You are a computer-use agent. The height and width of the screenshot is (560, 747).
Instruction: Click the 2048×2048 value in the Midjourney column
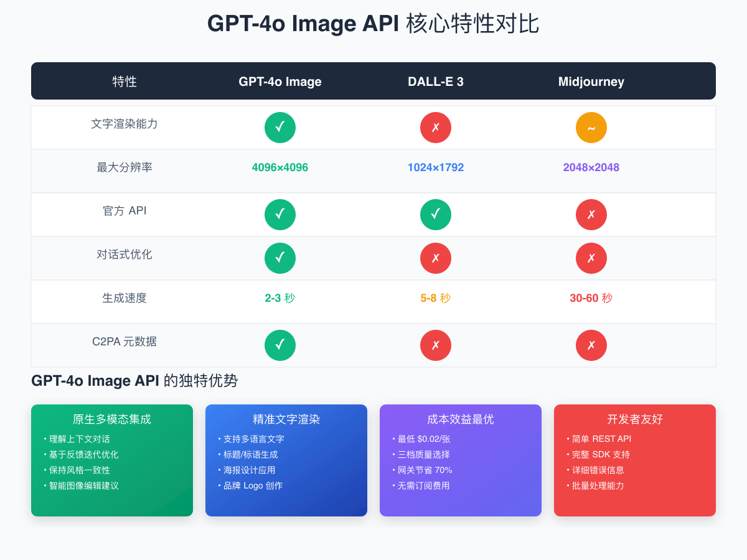tap(591, 167)
